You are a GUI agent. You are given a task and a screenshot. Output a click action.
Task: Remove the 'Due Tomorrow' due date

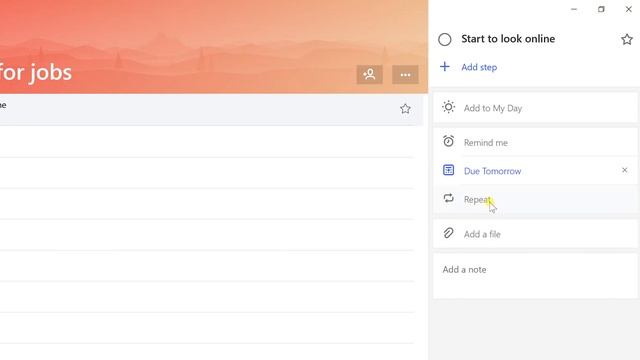click(624, 170)
